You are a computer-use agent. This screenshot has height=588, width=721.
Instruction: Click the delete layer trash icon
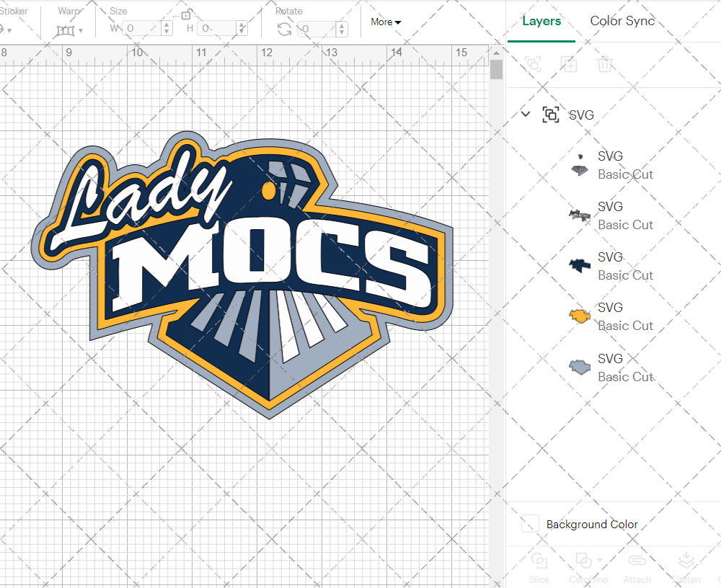(606, 64)
